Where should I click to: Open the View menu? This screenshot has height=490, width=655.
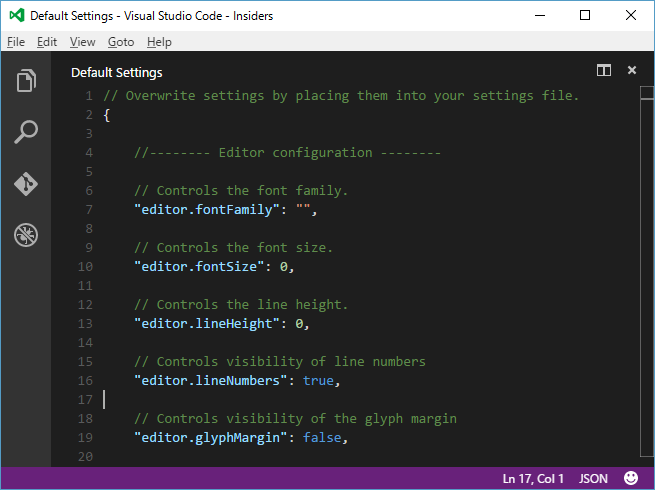point(82,42)
